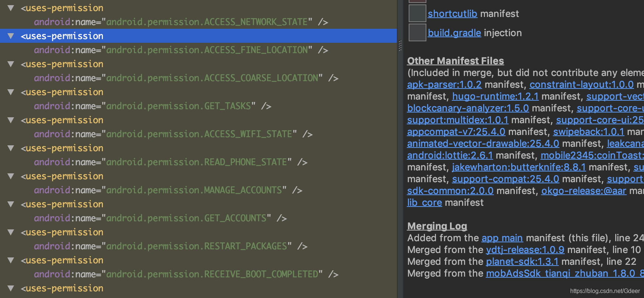
Task: Collapse uses-permission node above RESTART_PACKAGES
Action: coord(11,232)
